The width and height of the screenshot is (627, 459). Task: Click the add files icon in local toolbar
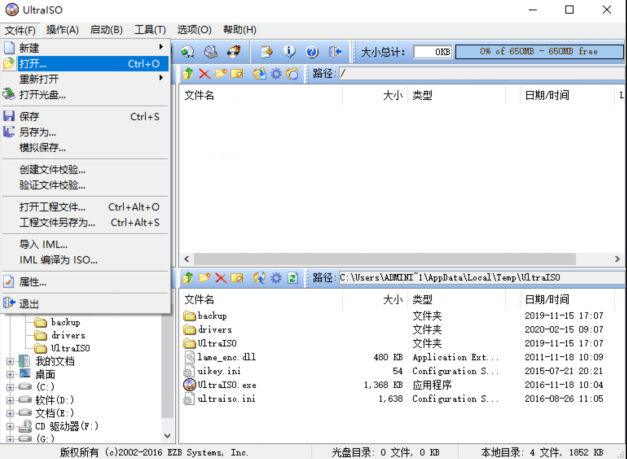260,277
